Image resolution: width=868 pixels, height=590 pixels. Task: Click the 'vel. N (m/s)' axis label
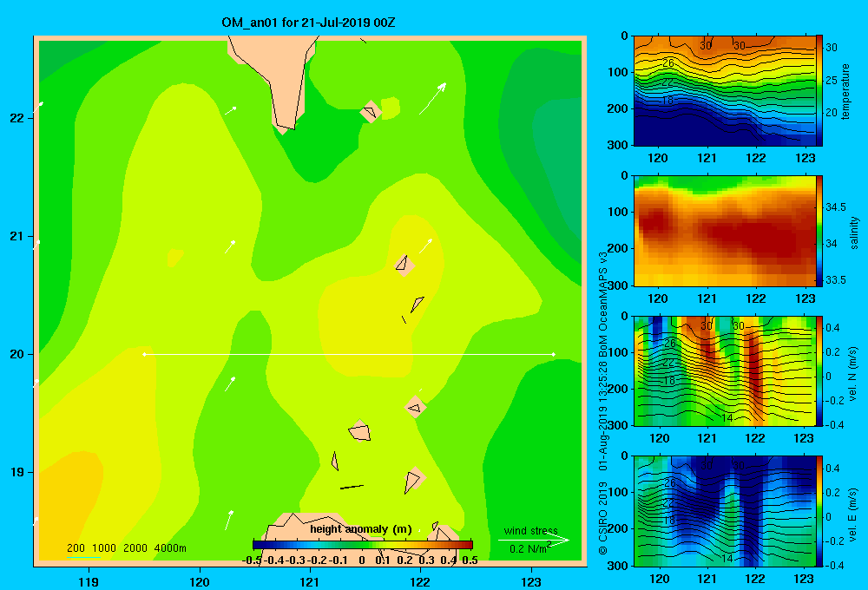pyautogui.click(x=853, y=374)
